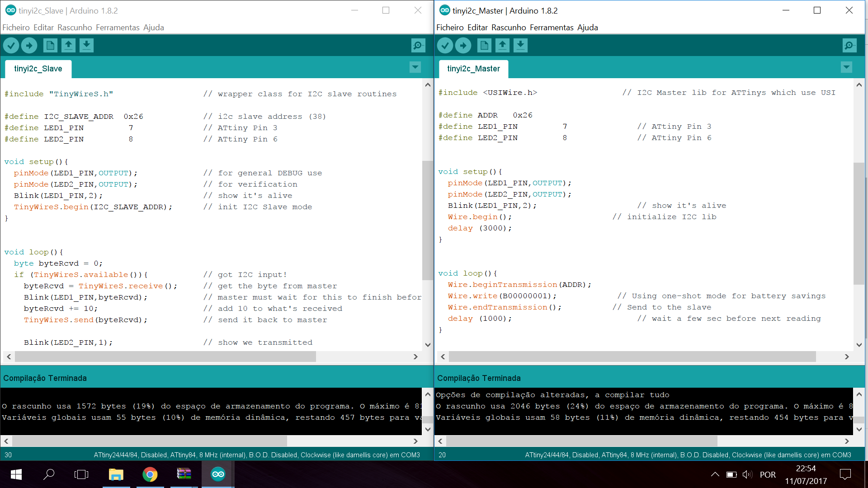868x488 pixels.
Task: Open Google Chrome from taskbar
Action: 150,474
